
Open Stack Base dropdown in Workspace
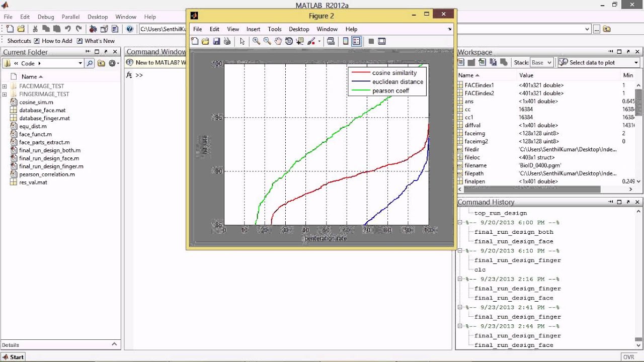[x=542, y=62]
